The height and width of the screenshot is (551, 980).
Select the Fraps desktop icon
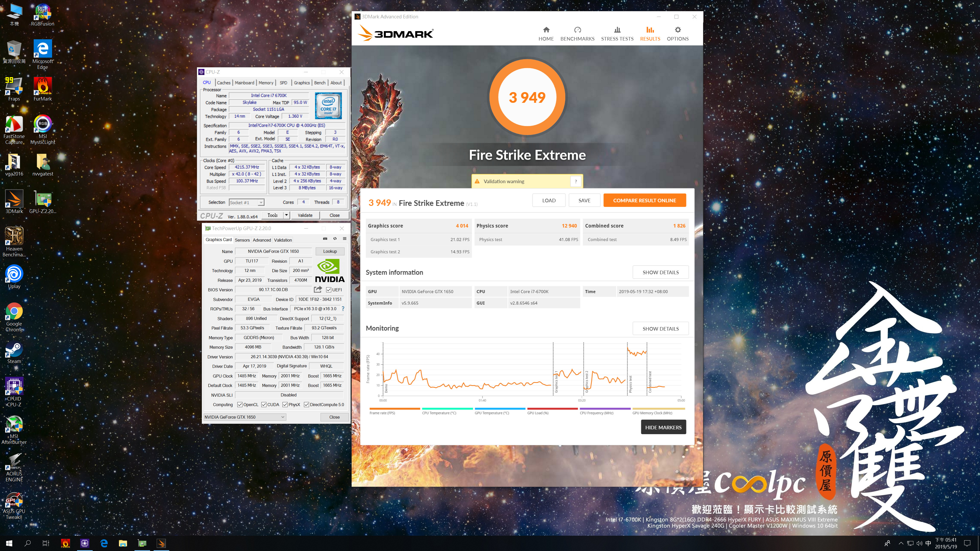pos(14,89)
